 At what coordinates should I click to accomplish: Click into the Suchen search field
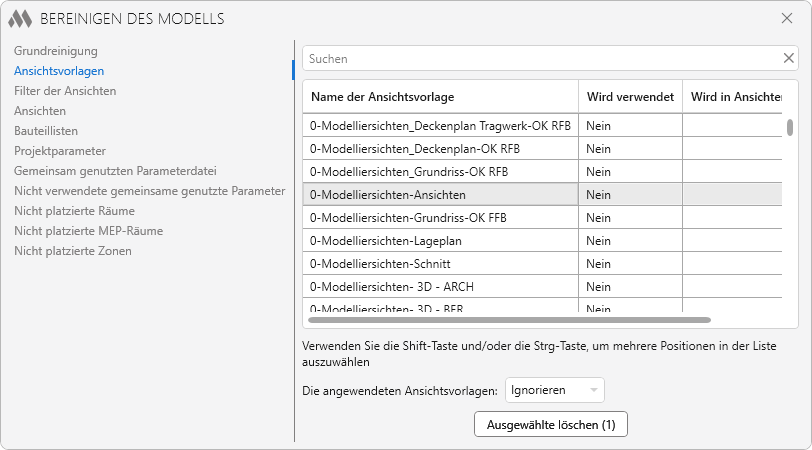pyautogui.click(x=540, y=58)
